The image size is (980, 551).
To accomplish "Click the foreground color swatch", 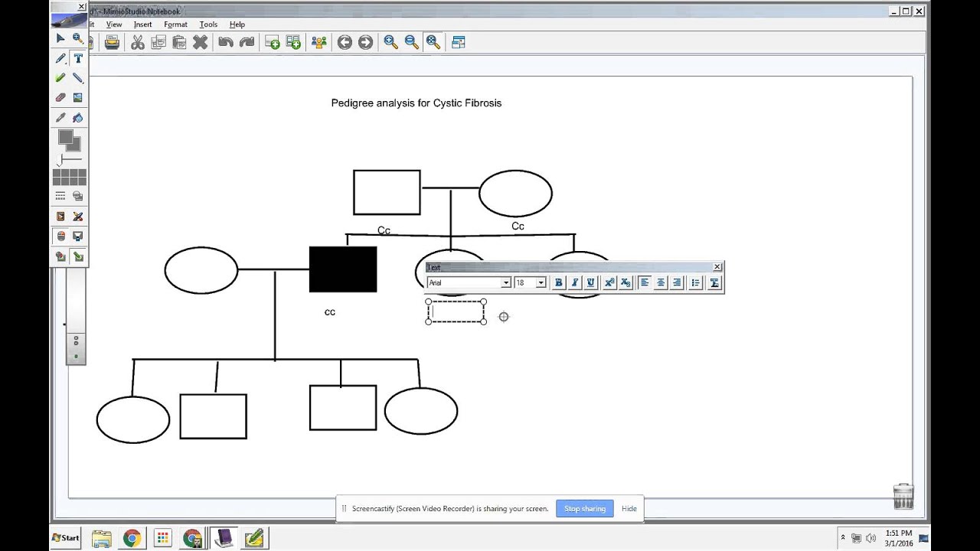I will pos(65,137).
